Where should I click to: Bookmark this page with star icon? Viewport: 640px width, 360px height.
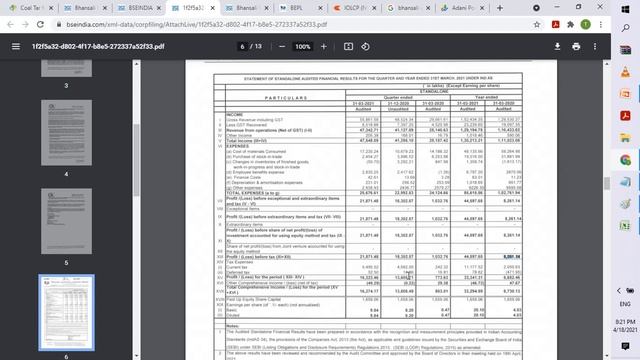point(537,24)
